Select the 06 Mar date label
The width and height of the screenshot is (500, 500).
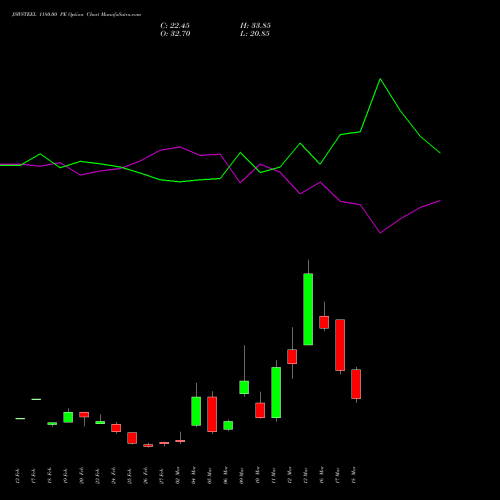coord(226,476)
